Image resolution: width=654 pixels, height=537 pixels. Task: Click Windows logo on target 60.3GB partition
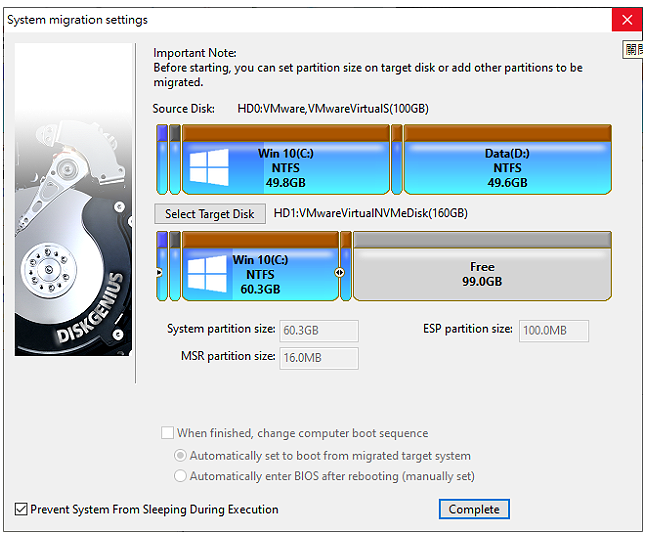pos(207,274)
